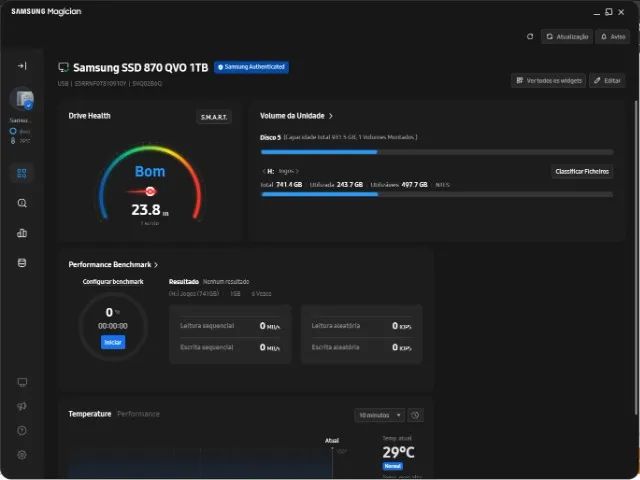Expand the Volume da Unidade section chevron
Image resolution: width=640 pixels, height=480 pixels.
pos(331,116)
